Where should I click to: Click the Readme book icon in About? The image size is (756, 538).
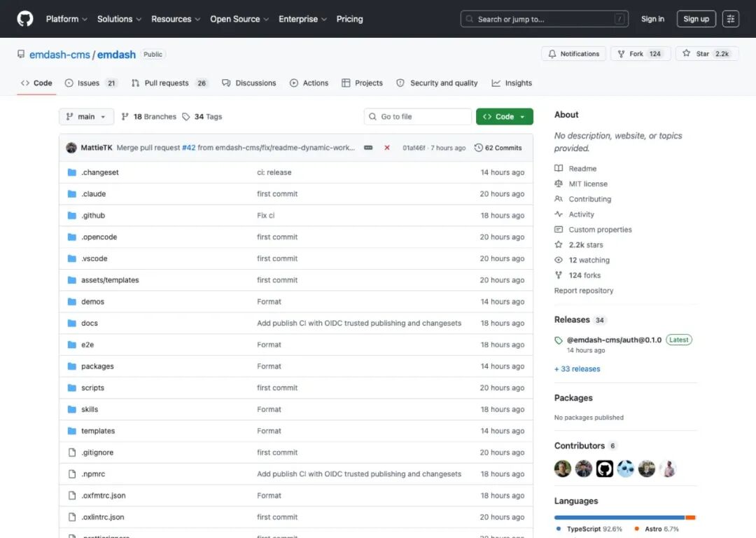point(559,168)
